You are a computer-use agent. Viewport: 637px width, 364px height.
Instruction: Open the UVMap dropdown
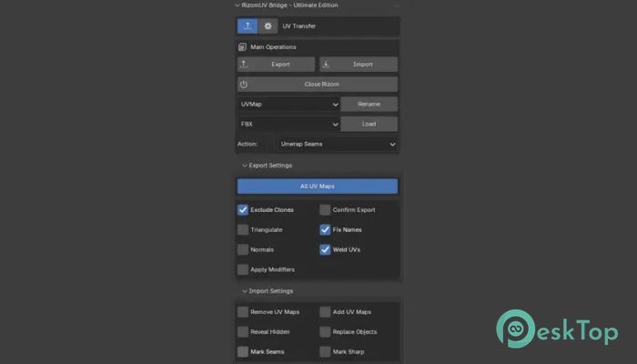coord(288,104)
